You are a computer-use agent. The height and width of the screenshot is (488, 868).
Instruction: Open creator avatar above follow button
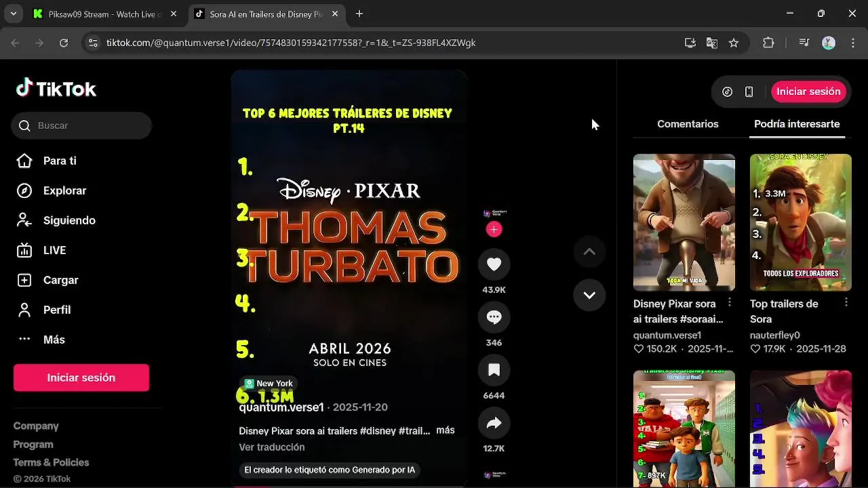point(494,213)
